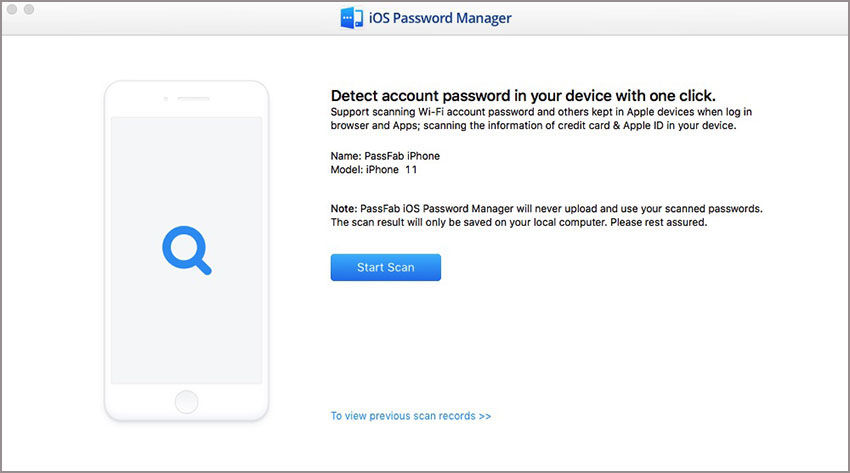Click the empty title bar area
The image size is (850, 473).
[x=650, y=18]
